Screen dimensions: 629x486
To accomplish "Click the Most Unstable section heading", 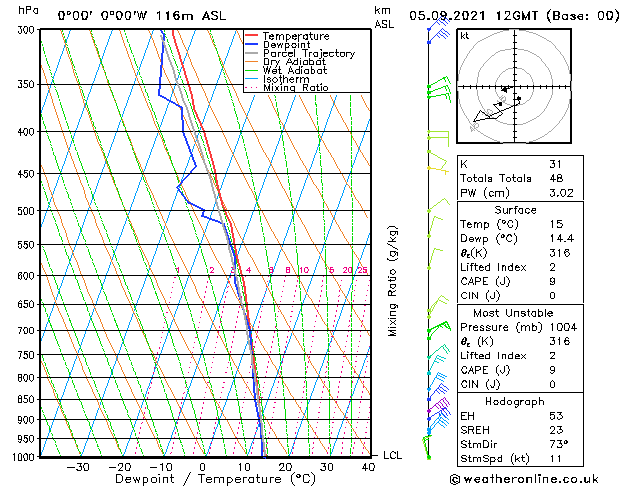I will click(513, 313).
